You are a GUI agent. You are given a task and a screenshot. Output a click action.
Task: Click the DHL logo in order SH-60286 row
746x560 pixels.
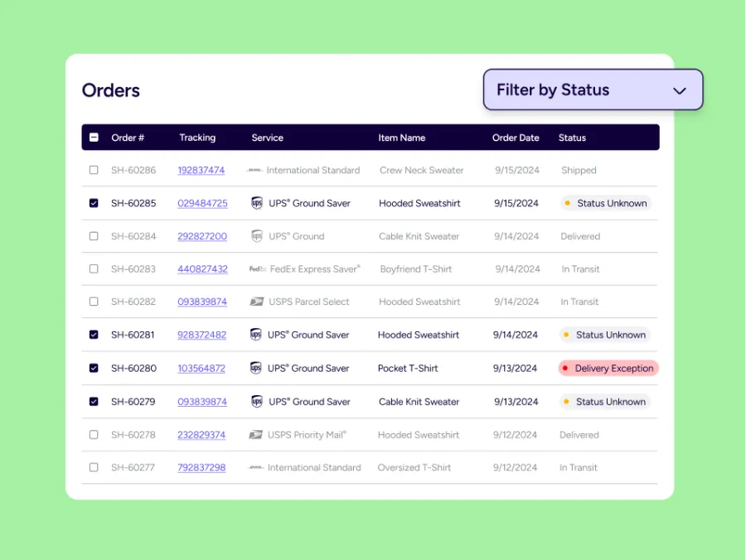(255, 171)
